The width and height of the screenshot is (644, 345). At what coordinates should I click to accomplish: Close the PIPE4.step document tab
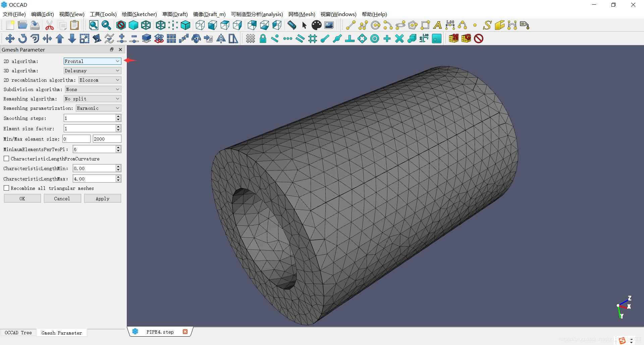tap(185, 332)
